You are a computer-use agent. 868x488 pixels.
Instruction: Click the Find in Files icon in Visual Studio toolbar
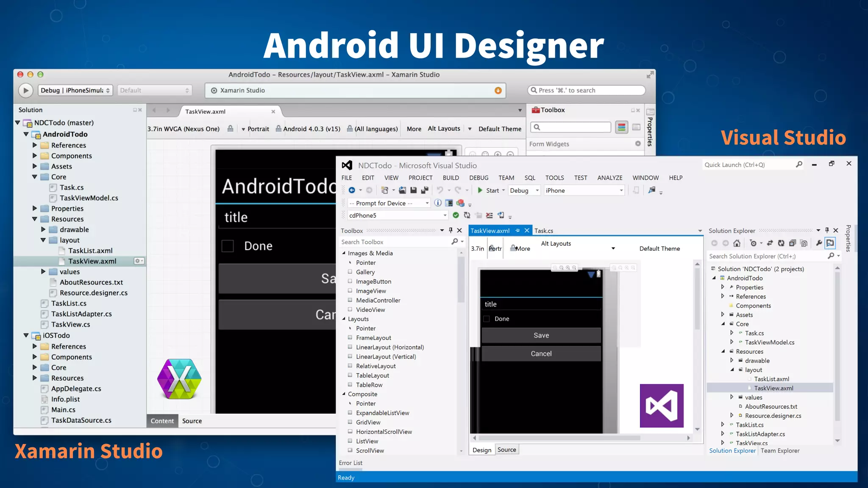pos(652,190)
